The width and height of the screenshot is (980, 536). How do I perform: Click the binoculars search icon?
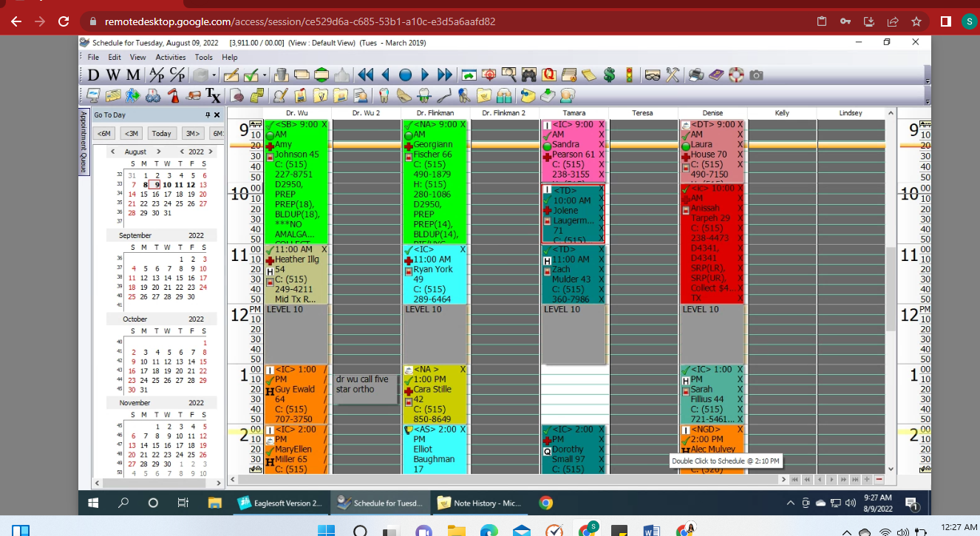528,75
